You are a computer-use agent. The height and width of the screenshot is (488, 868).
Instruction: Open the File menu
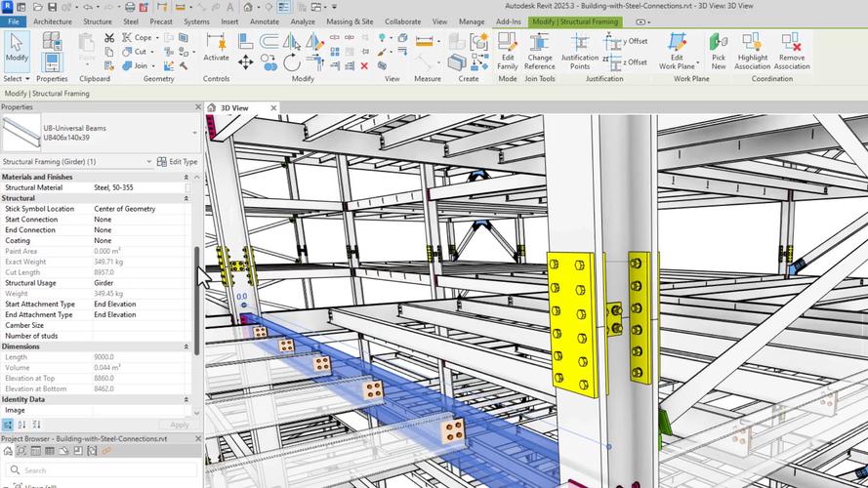click(x=14, y=21)
